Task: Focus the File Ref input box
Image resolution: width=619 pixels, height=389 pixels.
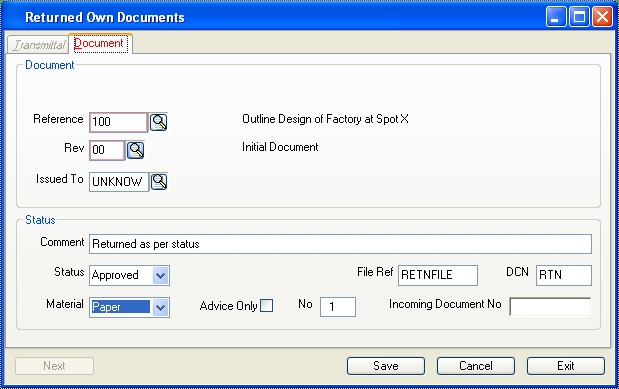Action: pyautogui.click(x=438, y=275)
